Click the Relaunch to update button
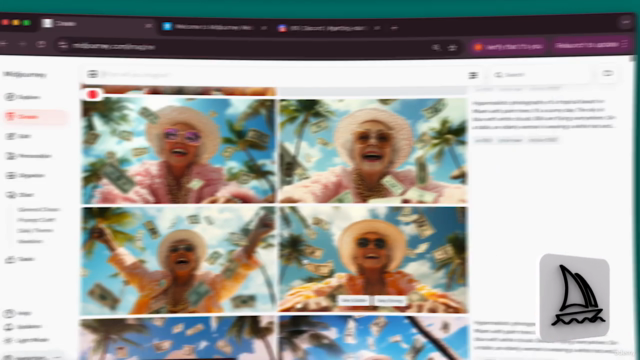 [x=591, y=45]
